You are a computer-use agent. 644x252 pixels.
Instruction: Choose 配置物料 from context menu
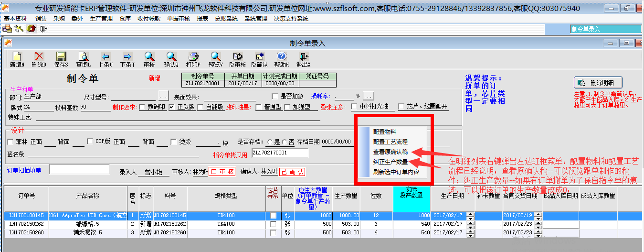(384, 131)
